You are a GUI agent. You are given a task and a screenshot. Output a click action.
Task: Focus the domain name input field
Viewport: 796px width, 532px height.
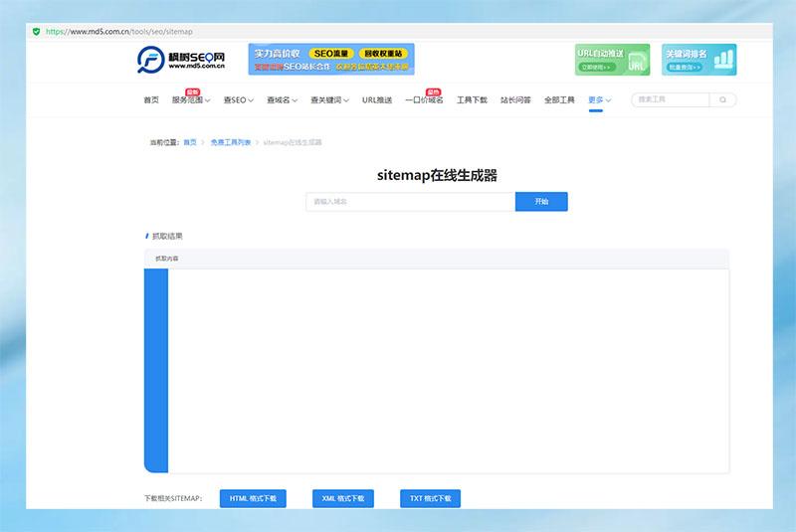(410, 202)
